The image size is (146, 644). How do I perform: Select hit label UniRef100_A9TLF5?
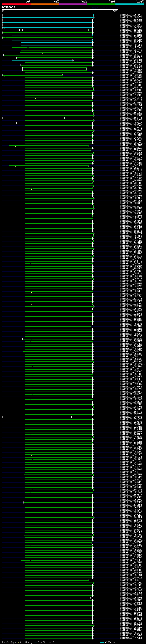pos(131,42)
